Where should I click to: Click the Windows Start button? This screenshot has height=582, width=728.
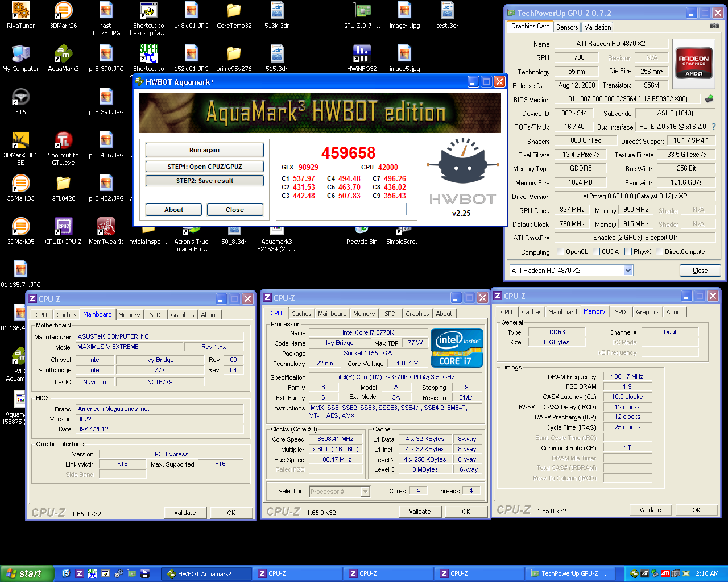coord(27,573)
